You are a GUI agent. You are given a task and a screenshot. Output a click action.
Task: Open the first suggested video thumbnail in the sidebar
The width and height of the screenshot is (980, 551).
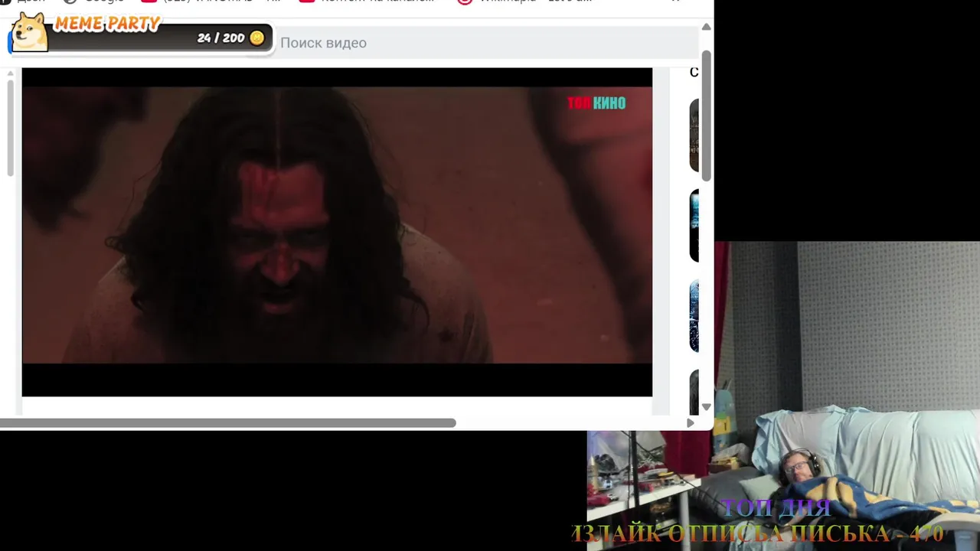pos(694,135)
